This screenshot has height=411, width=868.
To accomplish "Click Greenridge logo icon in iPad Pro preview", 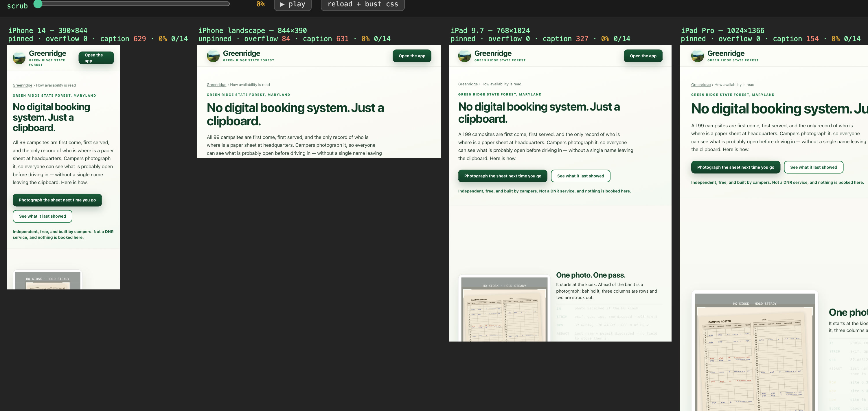I will click(x=697, y=56).
